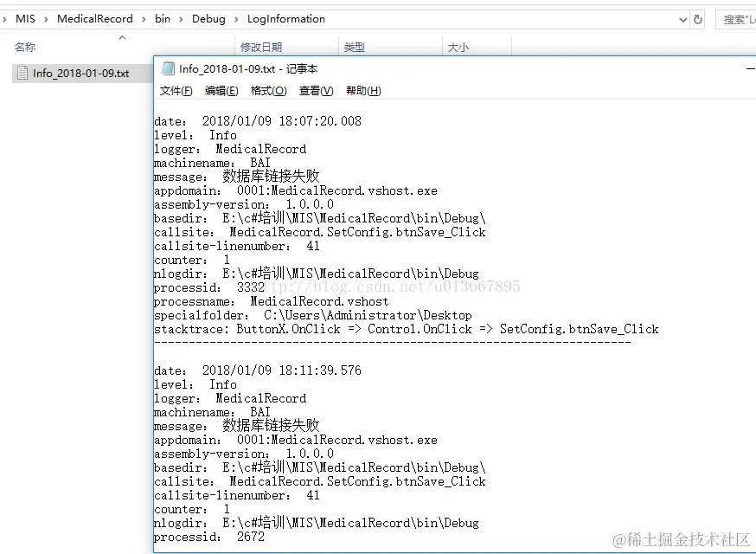
Task: Open Notepad 查看(V) menu
Action: point(316,91)
